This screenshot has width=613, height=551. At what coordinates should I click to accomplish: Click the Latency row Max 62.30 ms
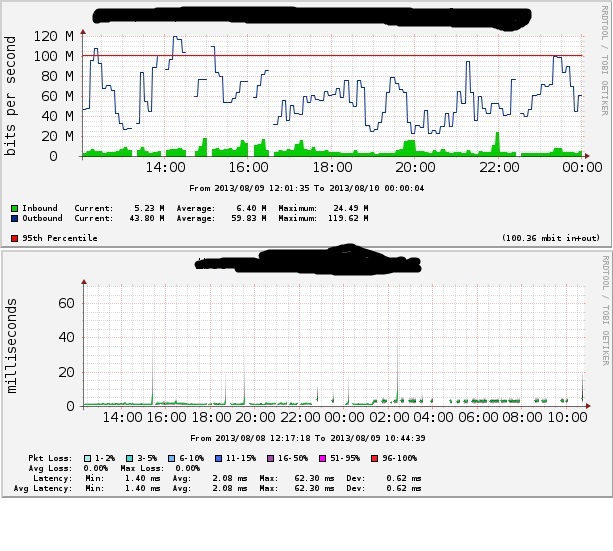point(314,478)
